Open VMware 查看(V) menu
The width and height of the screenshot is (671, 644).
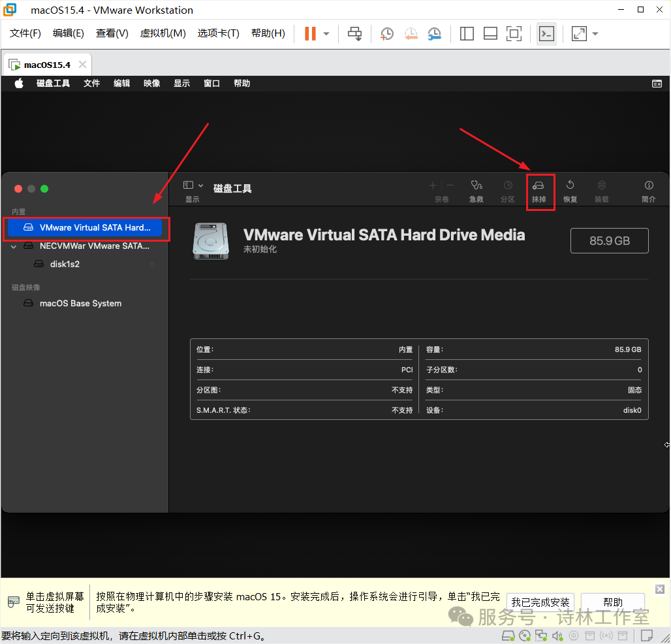pyautogui.click(x=112, y=33)
